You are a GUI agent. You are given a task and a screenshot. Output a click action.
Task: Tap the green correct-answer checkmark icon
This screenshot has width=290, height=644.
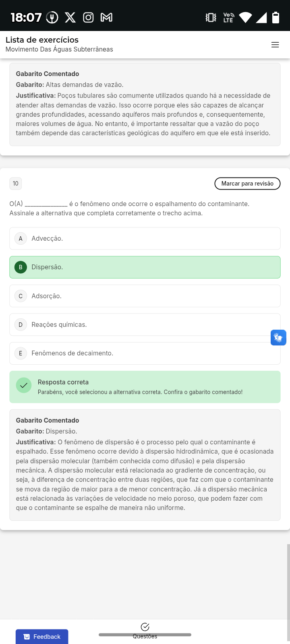click(24, 385)
